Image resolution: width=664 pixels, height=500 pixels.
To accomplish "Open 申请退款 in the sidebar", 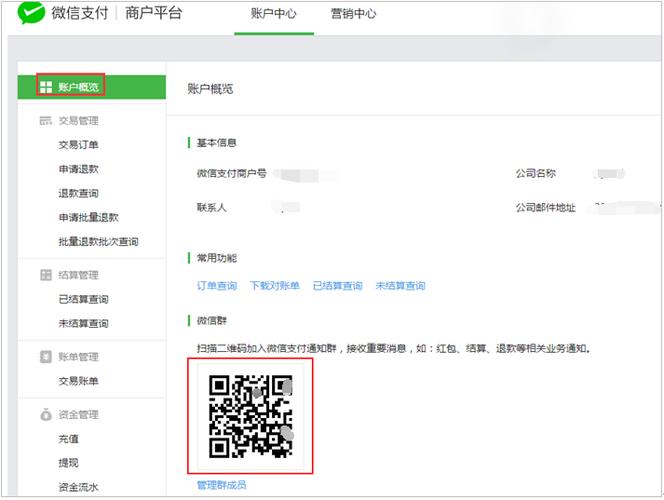I will coord(78,169).
